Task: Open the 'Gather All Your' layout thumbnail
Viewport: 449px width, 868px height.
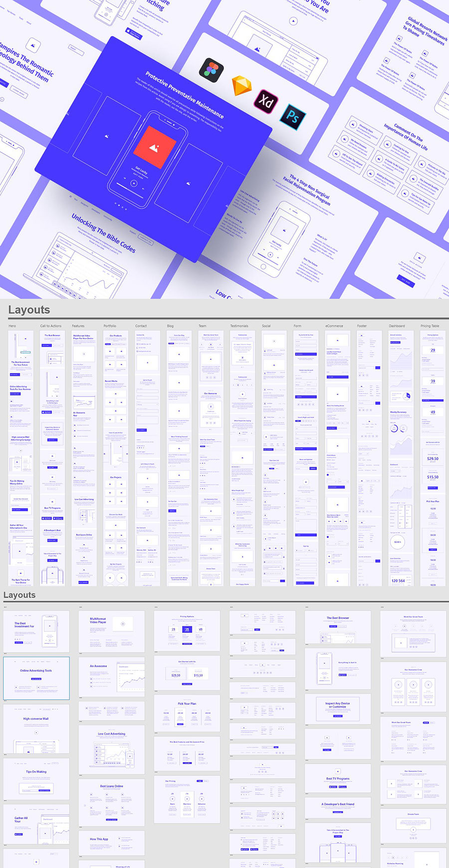Action: coord(36,825)
